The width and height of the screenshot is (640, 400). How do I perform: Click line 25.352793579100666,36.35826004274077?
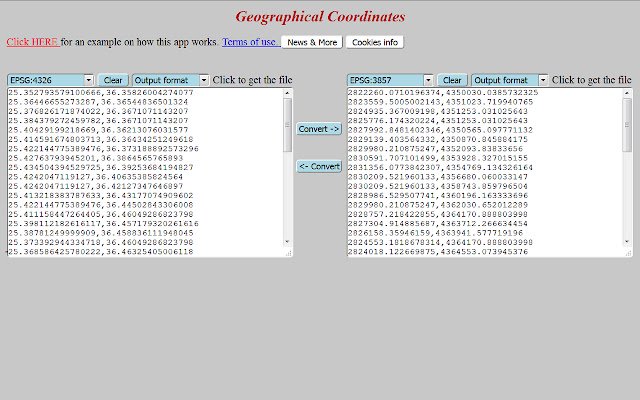(101, 93)
